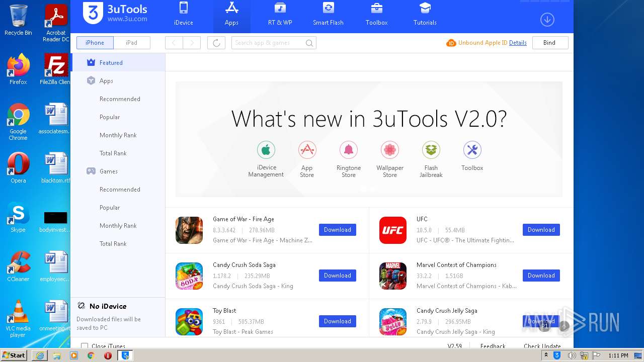The width and height of the screenshot is (644, 362).
Task: Refresh the app store page
Action: (x=216, y=43)
